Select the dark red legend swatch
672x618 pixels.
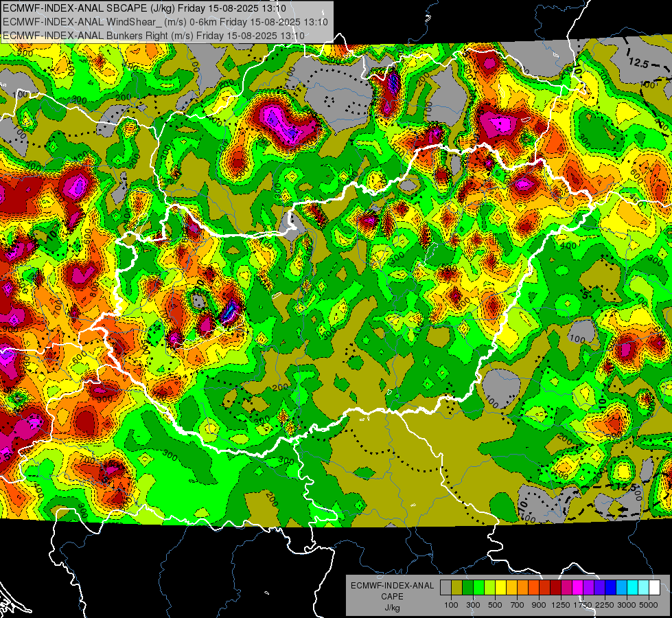pyautogui.click(x=556, y=588)
